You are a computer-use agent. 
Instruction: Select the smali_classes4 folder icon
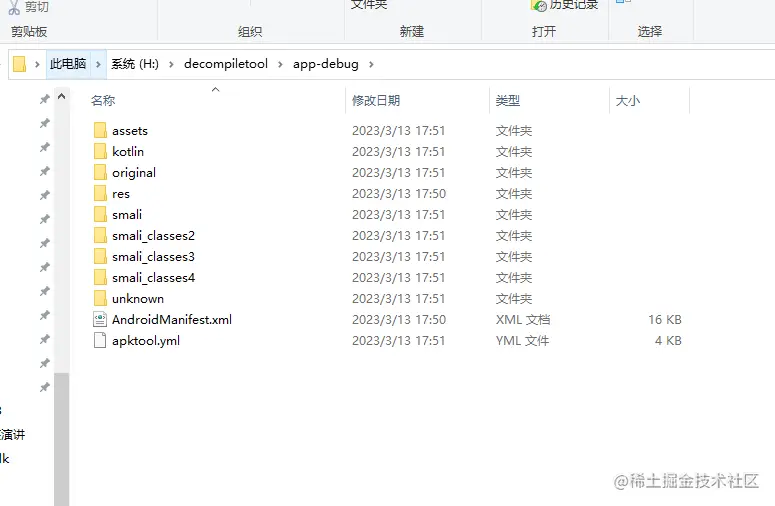[100, 277]
